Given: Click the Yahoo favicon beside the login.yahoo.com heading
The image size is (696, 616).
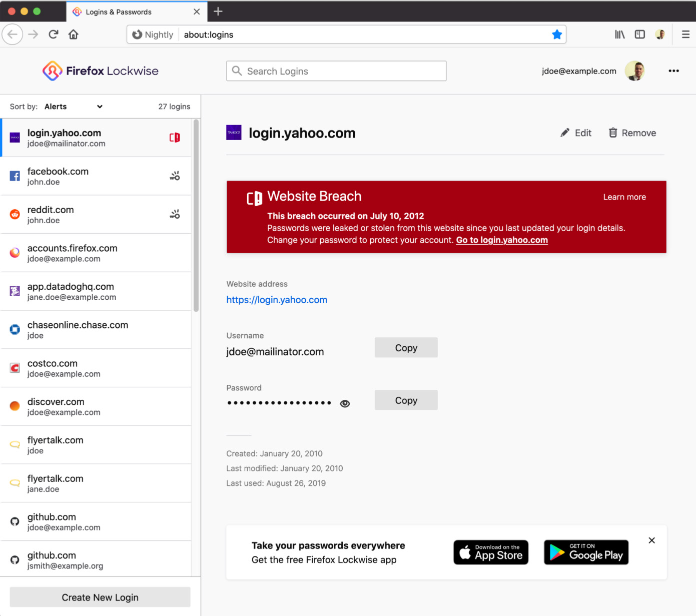Looking at the screenshot, I should (x=234, y=133).
